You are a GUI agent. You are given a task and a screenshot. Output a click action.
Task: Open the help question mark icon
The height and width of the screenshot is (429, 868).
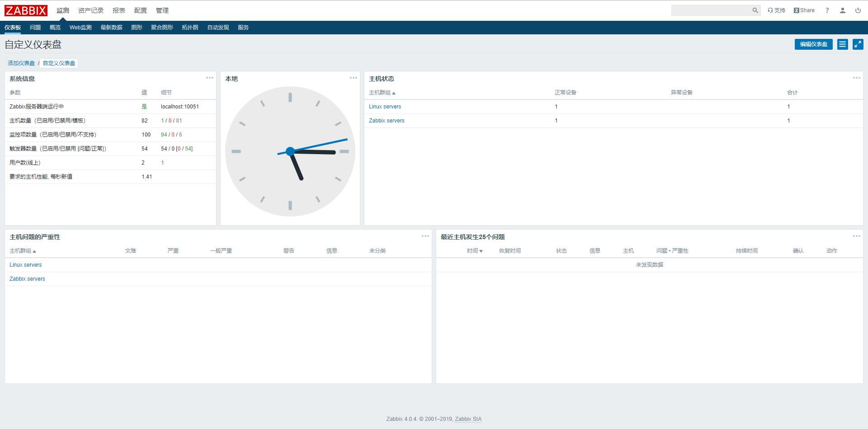click(x=827, y=10)
